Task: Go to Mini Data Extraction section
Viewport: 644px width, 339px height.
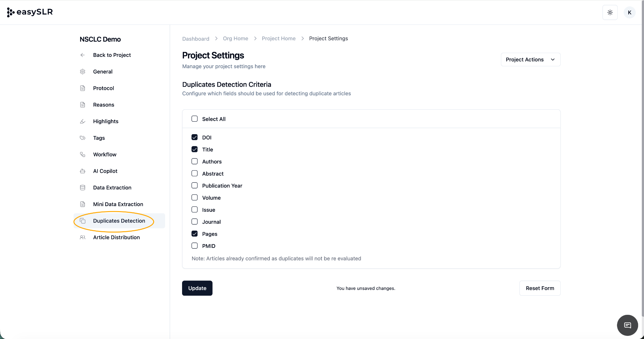Action: (x=118, y=204)
